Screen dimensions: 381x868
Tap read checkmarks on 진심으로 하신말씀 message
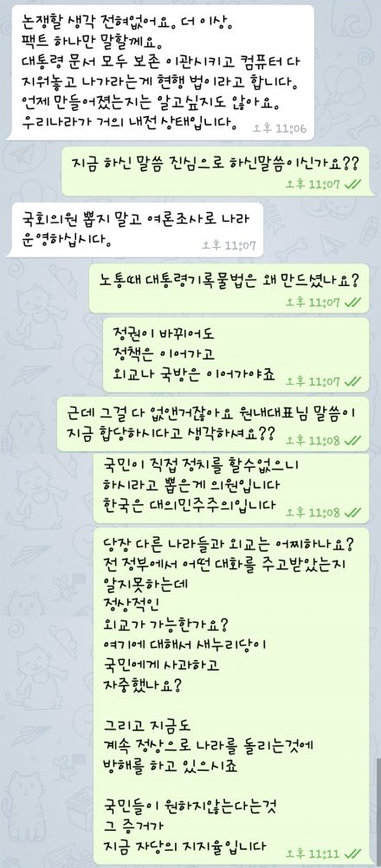point(352,184)
